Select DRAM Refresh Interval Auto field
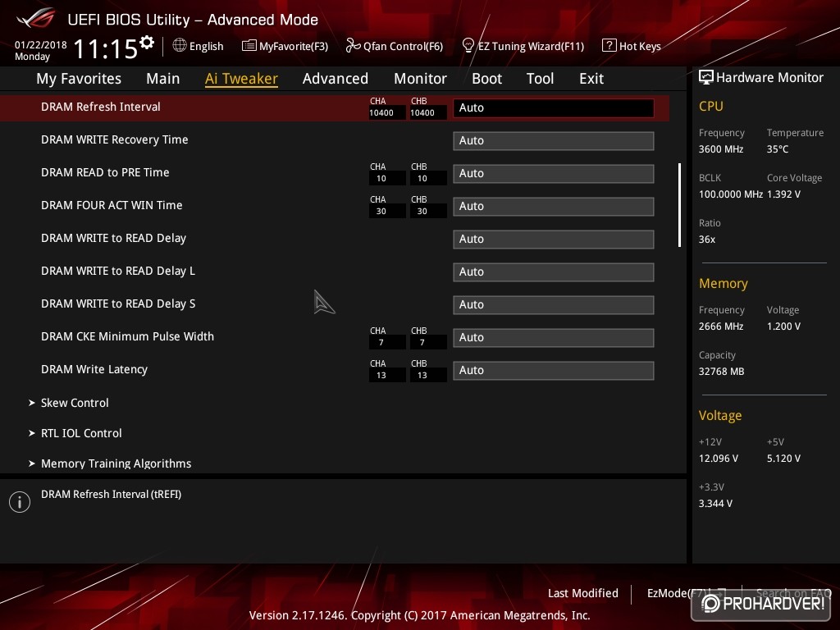The image size is (840, 630). click(554, 107)
